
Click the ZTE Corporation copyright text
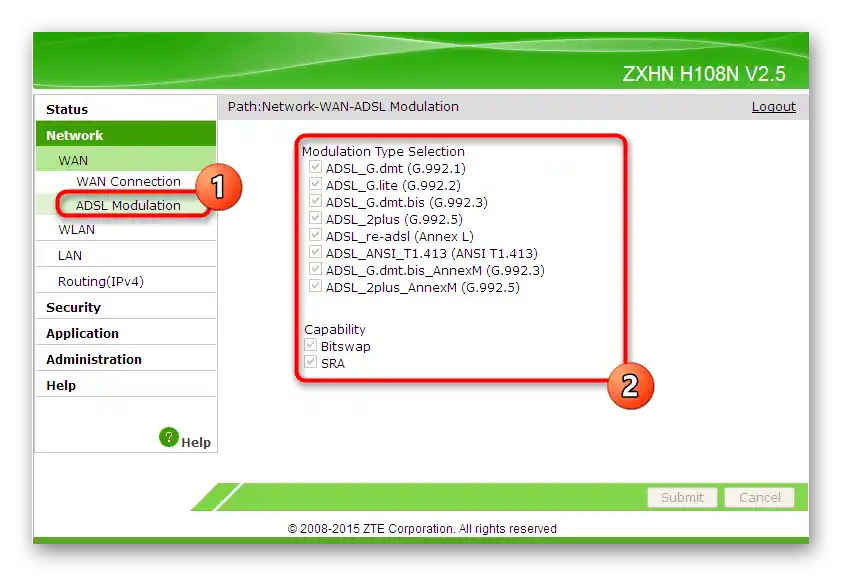422,528
